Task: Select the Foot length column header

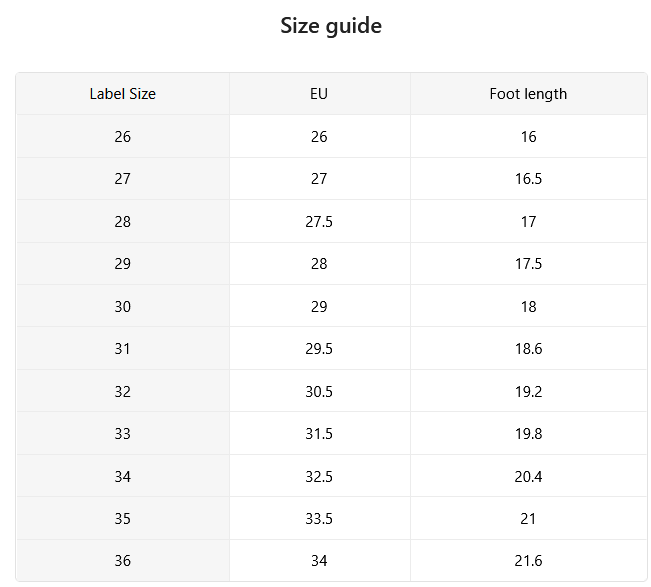Action: [529, 94]
